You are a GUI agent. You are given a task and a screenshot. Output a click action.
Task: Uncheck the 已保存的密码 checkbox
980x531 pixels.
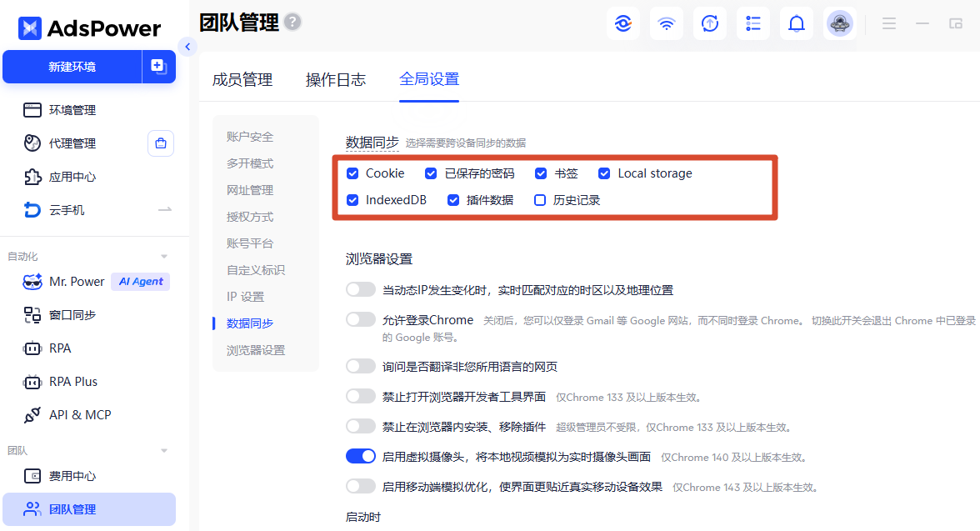pos(431,173)
